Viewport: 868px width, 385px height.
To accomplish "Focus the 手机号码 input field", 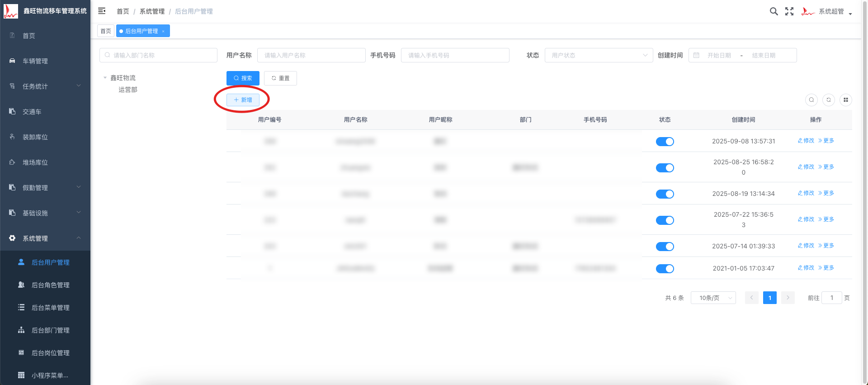I will (x=455, y=55).
